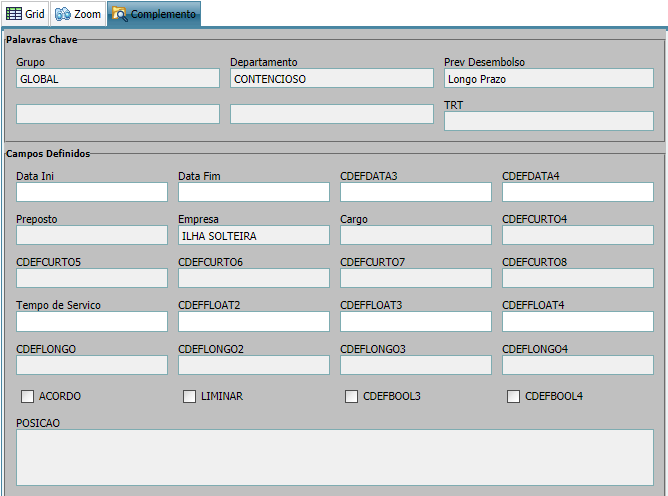This screenshot has height=496, width=668.
Task: Select the Preposto field
Action: point(92,235)
